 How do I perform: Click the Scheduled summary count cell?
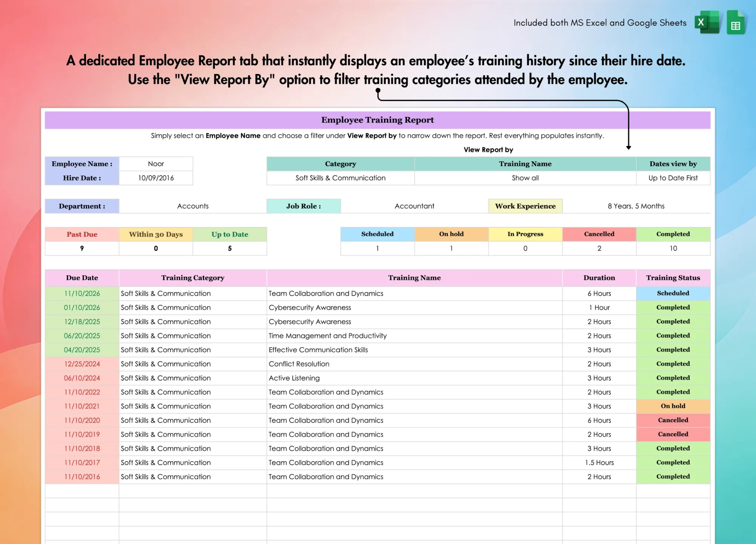pos(378,248)
